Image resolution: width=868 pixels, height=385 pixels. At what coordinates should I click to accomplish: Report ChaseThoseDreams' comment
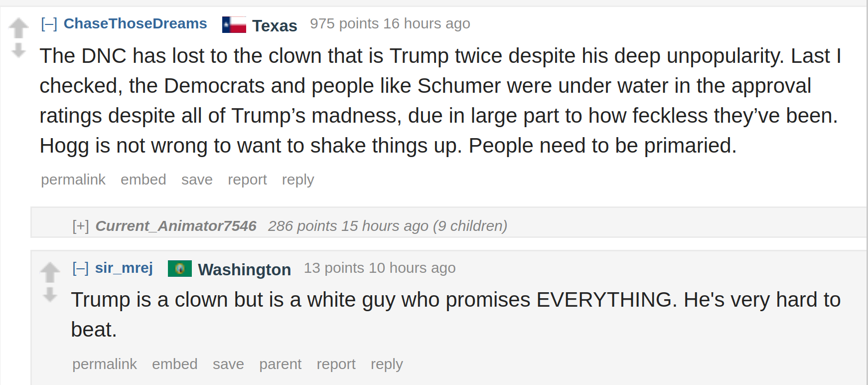point(247,180)
